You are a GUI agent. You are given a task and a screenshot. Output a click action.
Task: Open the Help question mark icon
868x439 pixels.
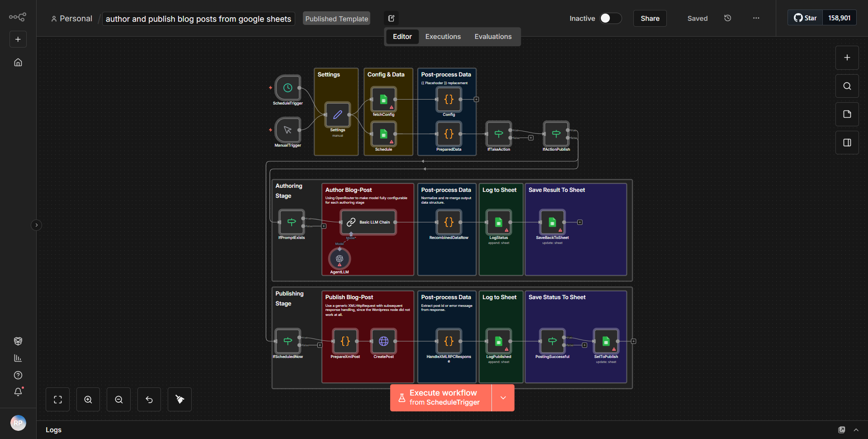click(18, 375)
